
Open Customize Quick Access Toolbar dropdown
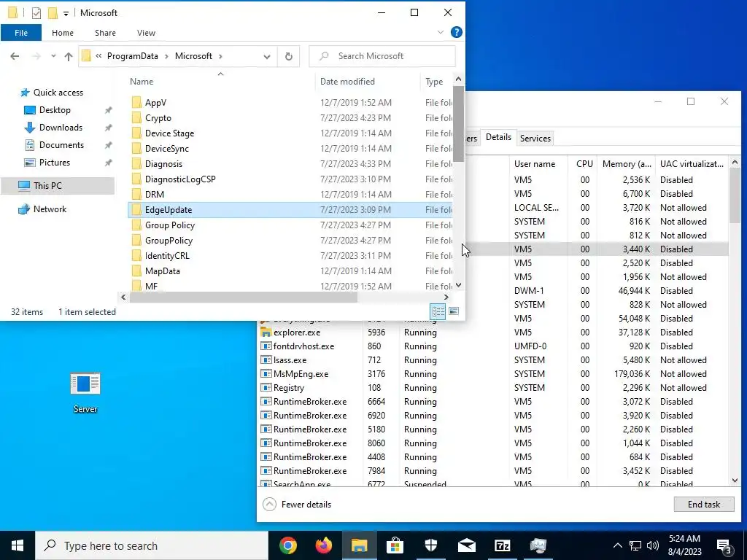(66, 13)
